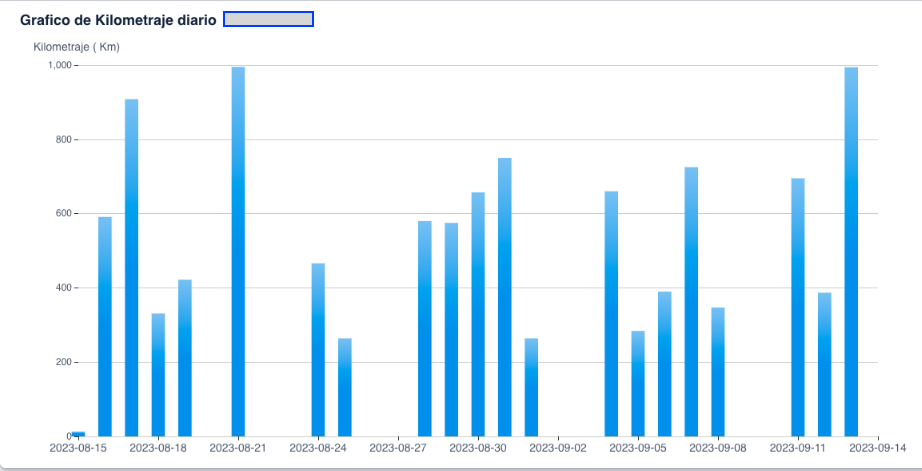The image size is (922, 471).
Task: Pick the 2023-08-24 bar
Action: point(318,349)
